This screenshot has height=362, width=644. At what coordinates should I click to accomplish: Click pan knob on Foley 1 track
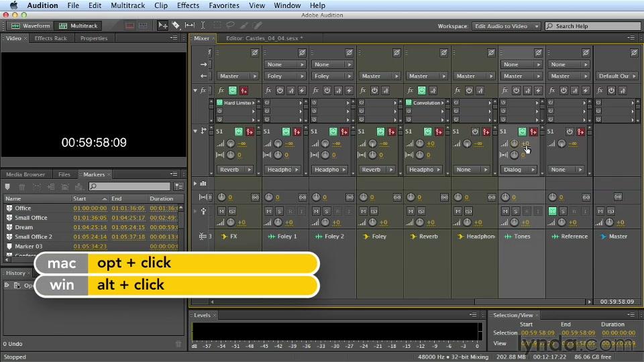pyautogui.click(x=268, y=197)
